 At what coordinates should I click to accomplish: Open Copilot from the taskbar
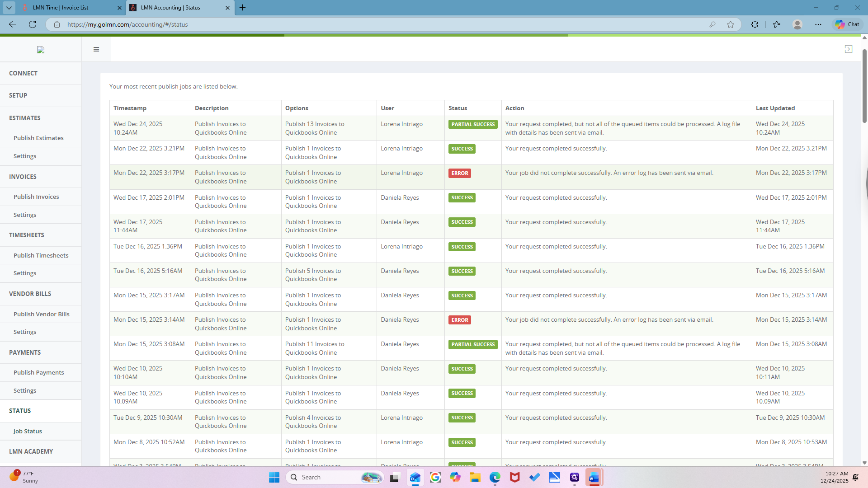tap(455, 477)
